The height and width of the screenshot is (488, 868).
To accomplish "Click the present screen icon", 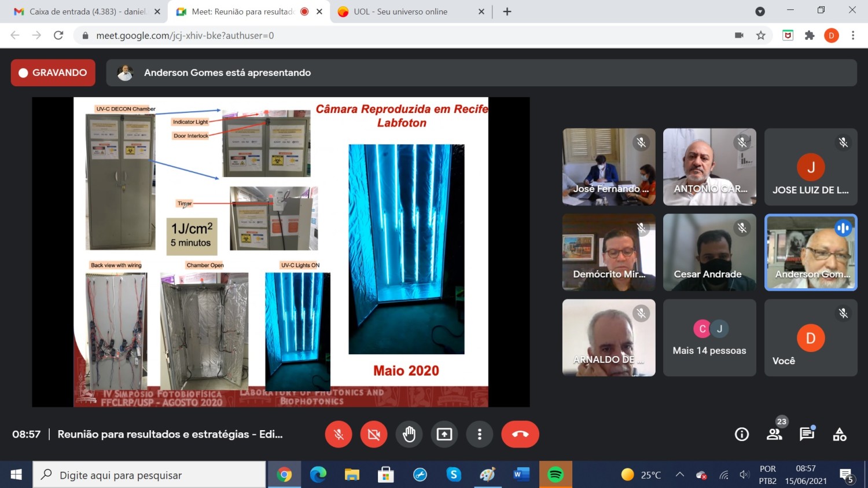I will [x=444, y=434].
